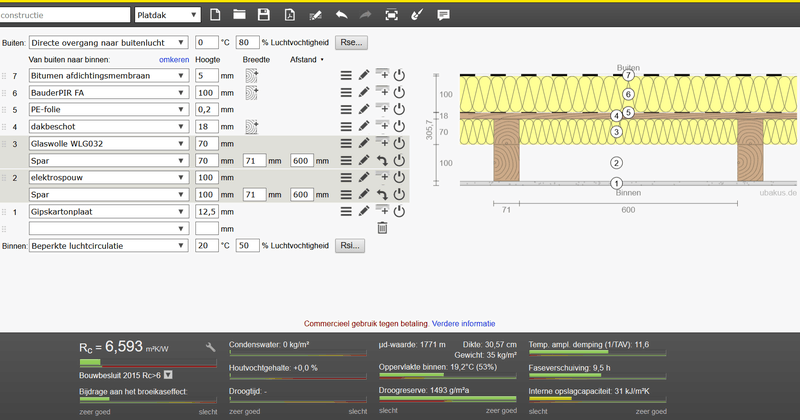Click layer marker 2 in roof diagram

click(616, 163)
